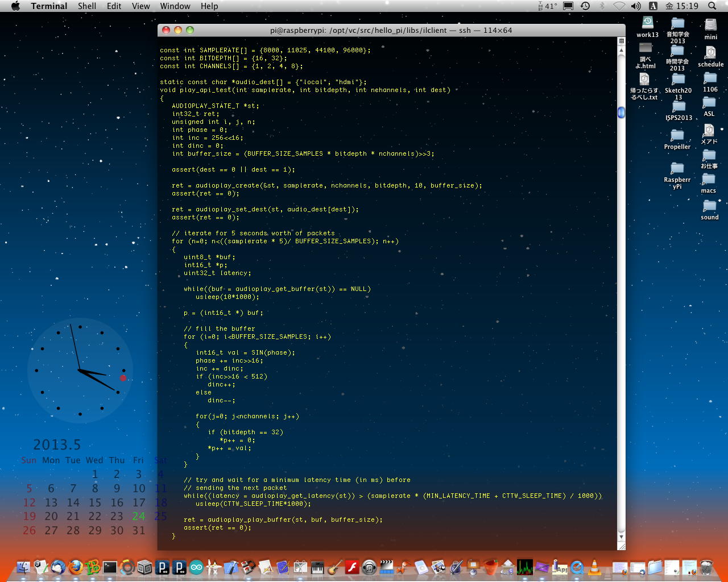728x582 pixels.
Task: Click the Terminal icon in the Dock
Action: point(110,567)
